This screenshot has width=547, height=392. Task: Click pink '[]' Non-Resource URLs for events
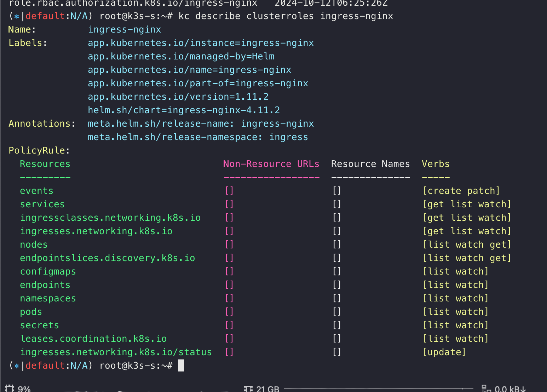tap(229, 191)
